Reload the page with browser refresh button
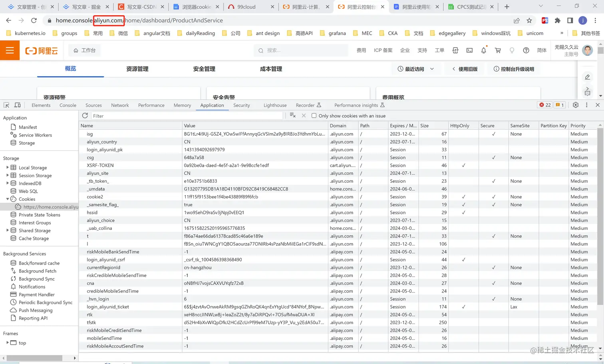This screenshot has height=364, width=604. [34, 20]
